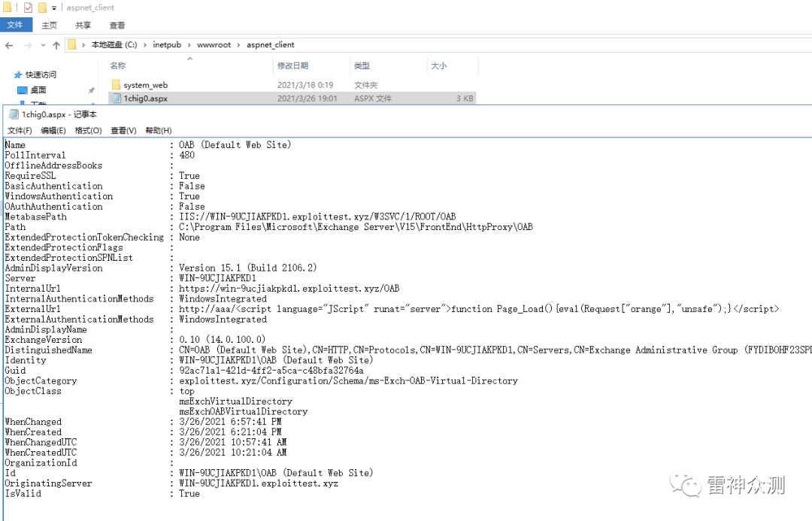Click the folder icon in the address bar
Viewport: 812px width, 521px height.
pos(72,44)
